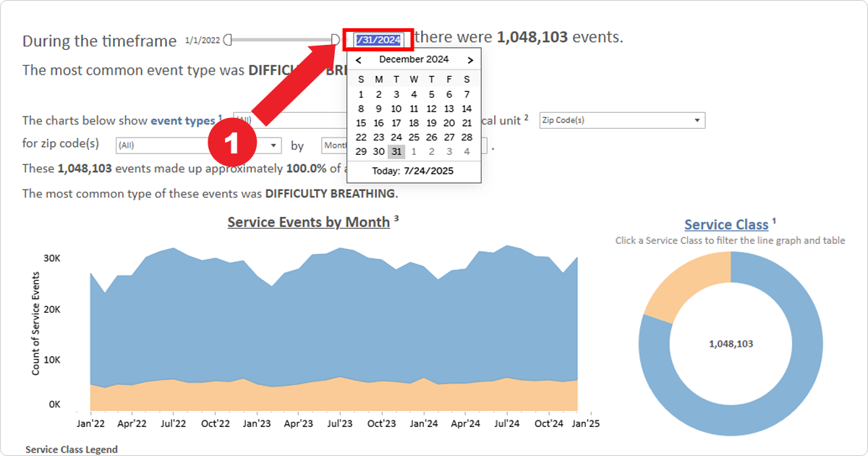868x456 pixels.
Task: Go to previous month in calendar
Action: point(359,60)
